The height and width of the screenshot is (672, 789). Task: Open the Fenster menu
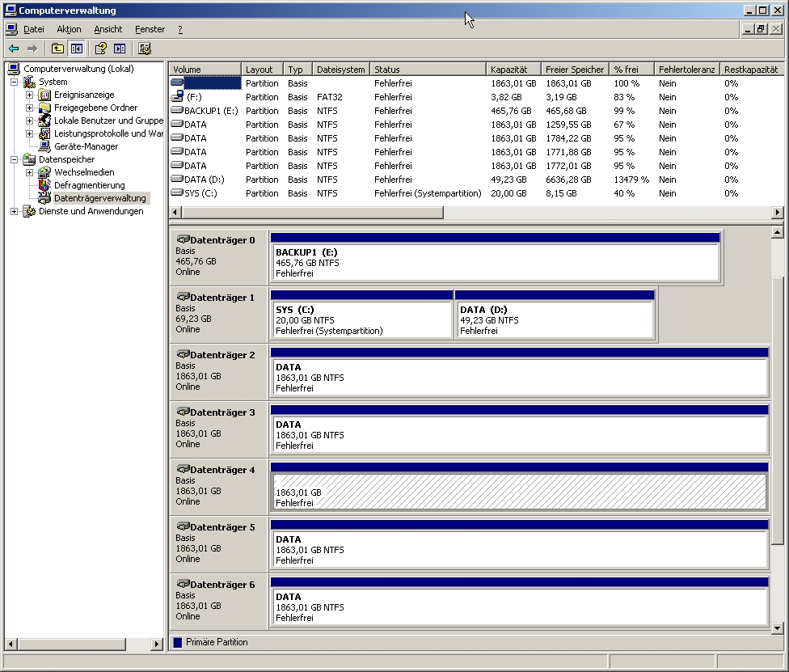(150, 29)
